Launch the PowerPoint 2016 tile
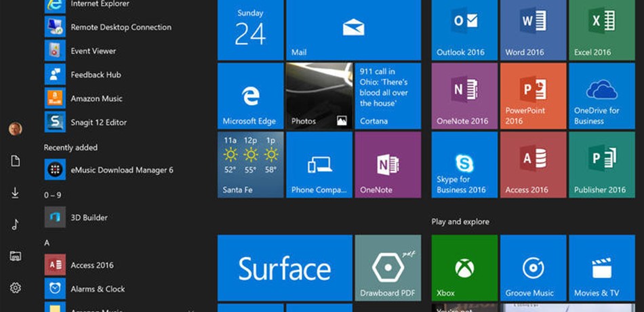This screenshot has height=312, width=644. pos(533,96)
